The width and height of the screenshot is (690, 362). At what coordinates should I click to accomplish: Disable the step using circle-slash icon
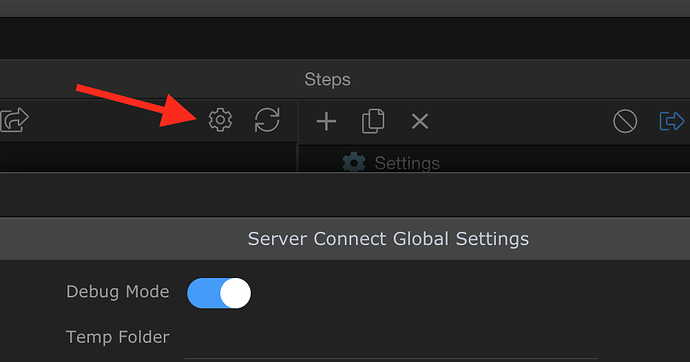(625, 121)
